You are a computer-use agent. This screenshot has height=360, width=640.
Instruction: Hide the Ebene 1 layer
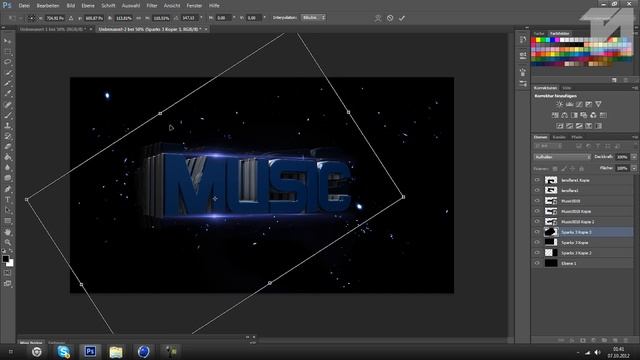(x=537, y=263)
